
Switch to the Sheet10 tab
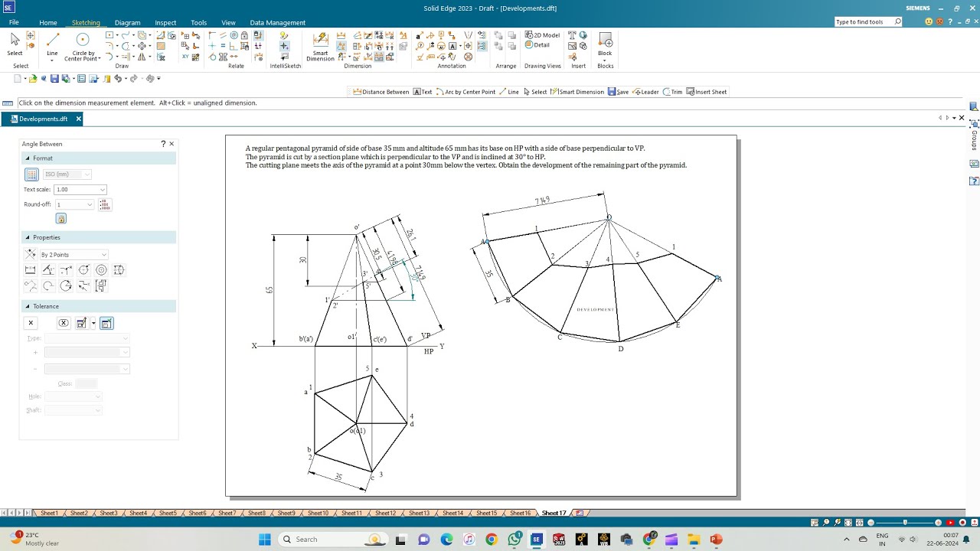click(318, 513)
